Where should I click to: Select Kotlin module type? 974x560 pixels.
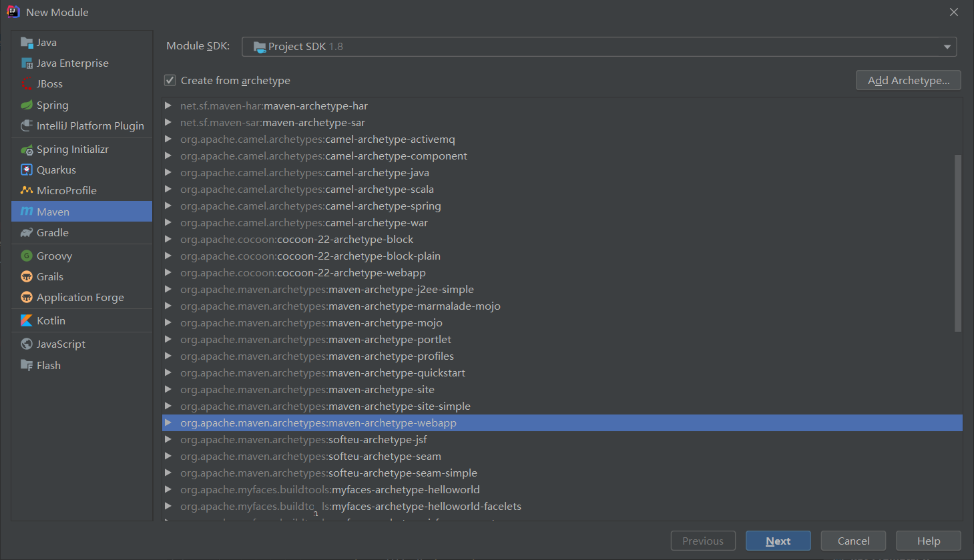81,320
